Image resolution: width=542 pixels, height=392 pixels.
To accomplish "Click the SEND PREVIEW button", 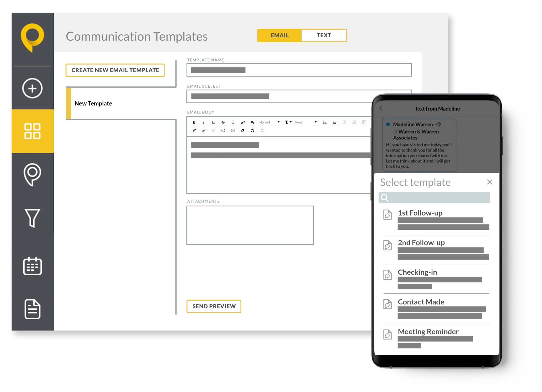I will tap(214, 306).
